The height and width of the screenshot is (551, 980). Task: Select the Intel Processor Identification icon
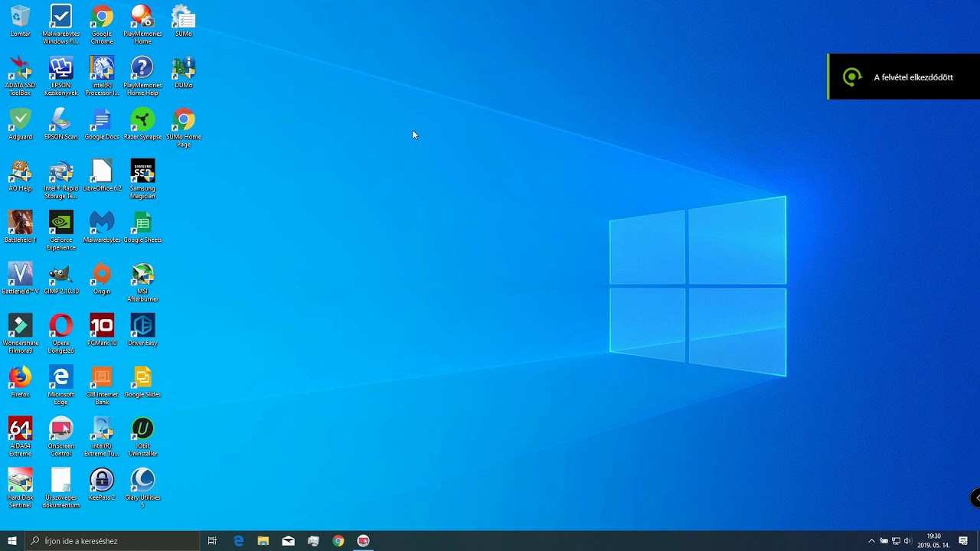pyautogui.click(x=102, y=76)
